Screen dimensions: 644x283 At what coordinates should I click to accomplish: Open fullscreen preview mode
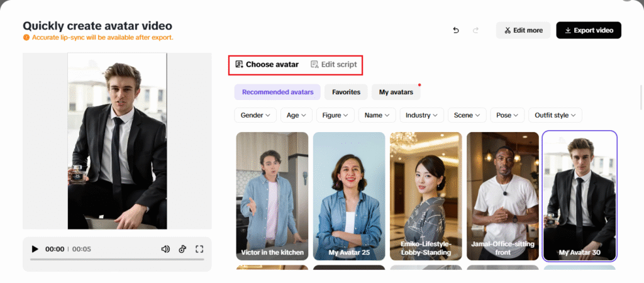pos(199,249)
